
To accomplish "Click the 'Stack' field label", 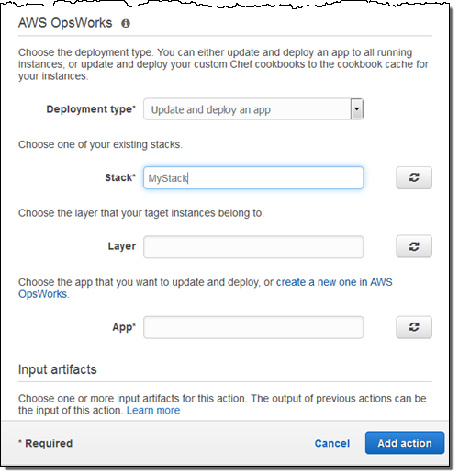I will pos(120,177).
